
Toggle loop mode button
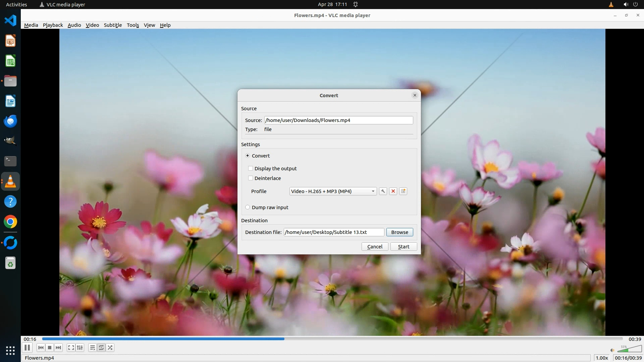tap(101, 348)
